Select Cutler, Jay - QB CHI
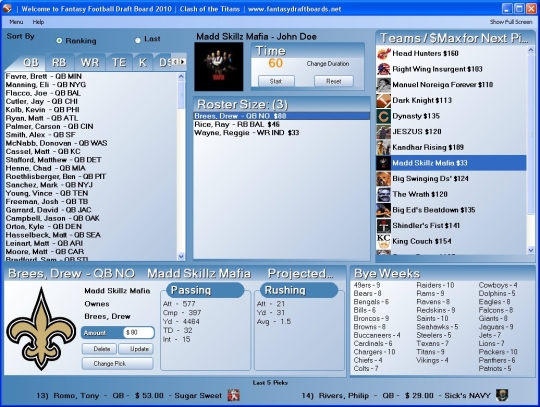 click(91, 102)
